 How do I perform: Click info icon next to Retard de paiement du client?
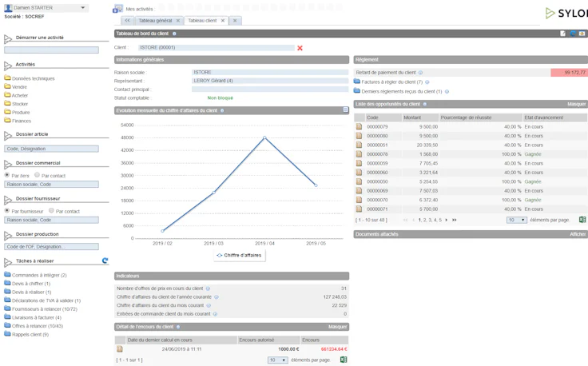[x=420, y=73]
